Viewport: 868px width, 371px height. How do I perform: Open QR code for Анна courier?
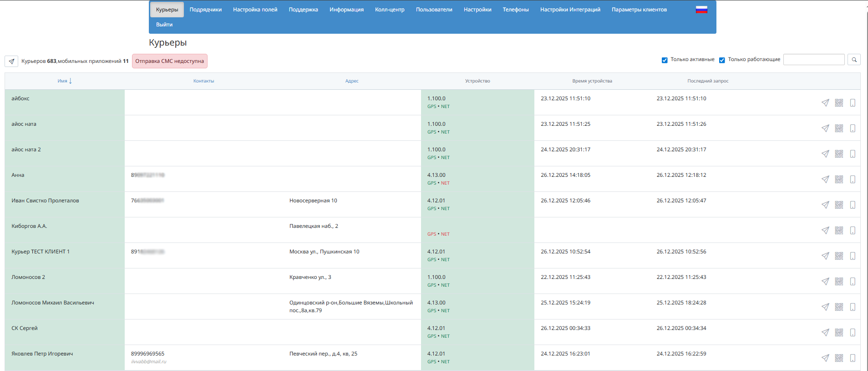pyautogui.click(x=839, y=180)
